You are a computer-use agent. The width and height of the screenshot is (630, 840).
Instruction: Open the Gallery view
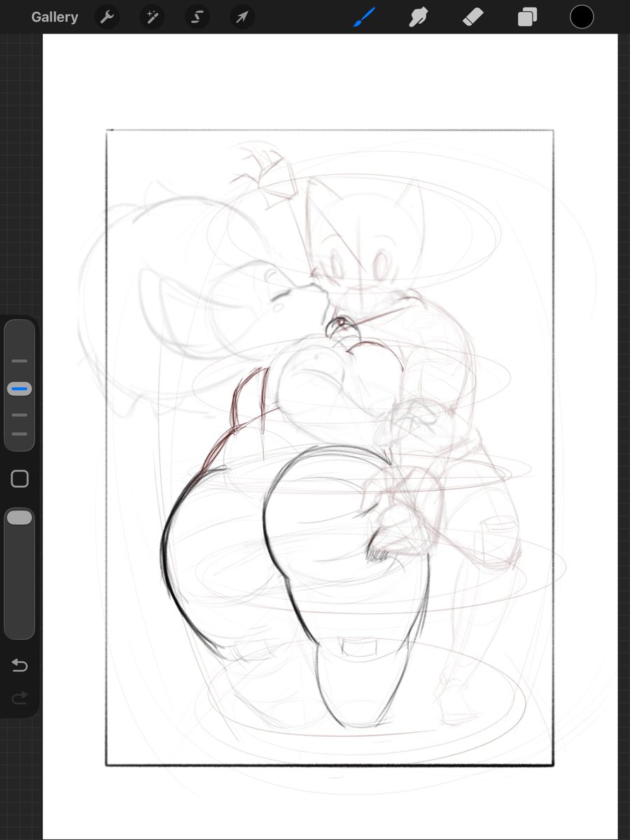55,17
